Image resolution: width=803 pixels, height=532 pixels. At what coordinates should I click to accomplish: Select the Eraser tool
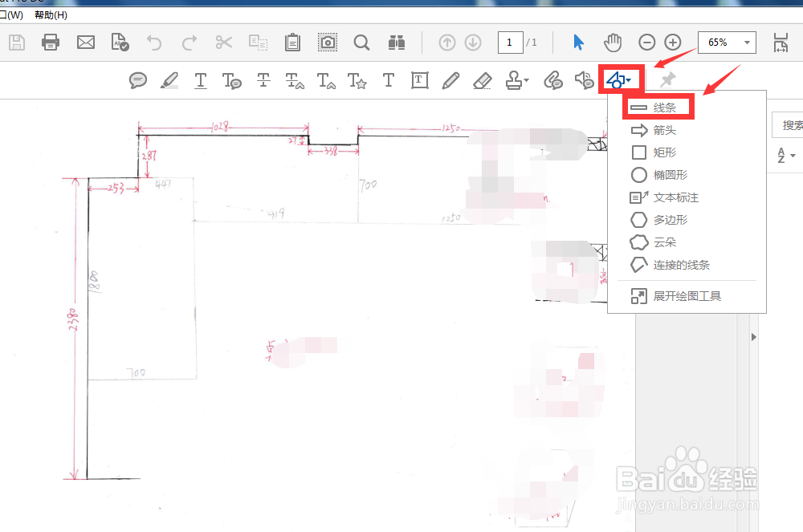(483, 80)
